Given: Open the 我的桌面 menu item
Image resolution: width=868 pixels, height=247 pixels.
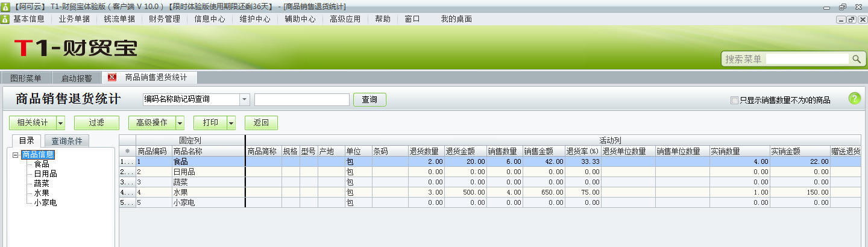Looking at the screenshot, I should coord(456,19).
